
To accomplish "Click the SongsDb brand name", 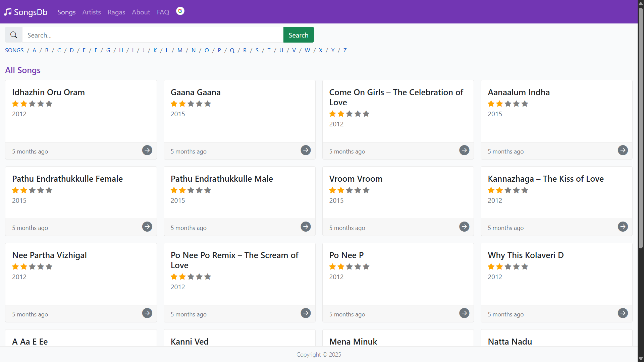I will 31,12.
